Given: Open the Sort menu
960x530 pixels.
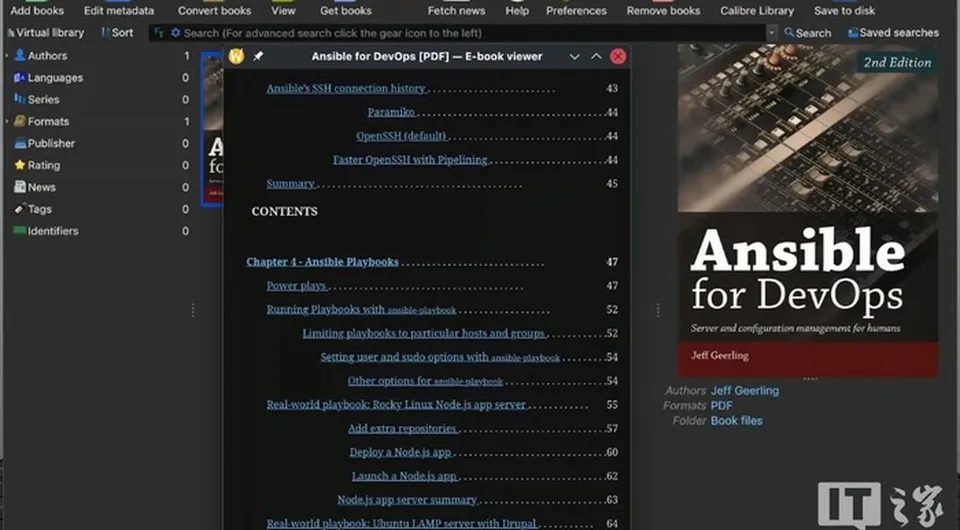Looking at the screenshot, I should 117,32.
